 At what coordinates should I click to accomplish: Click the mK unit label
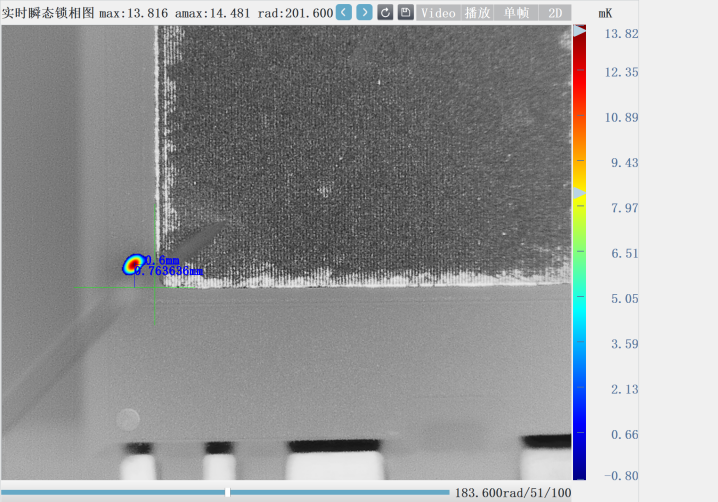(605, 13)
